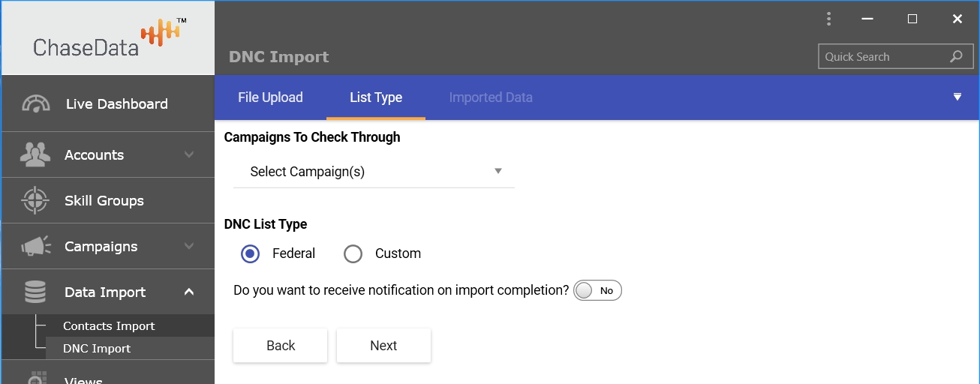Toggle notification on import completion switch
This screenshot has height=384, width=980.
click(597, 290)
